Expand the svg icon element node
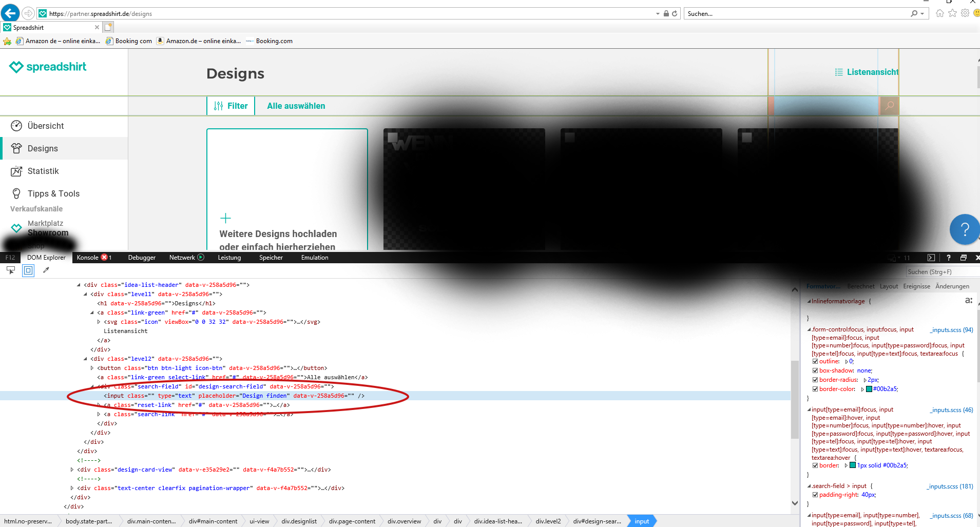The image size is (980, 527). [x=99, y=322]
